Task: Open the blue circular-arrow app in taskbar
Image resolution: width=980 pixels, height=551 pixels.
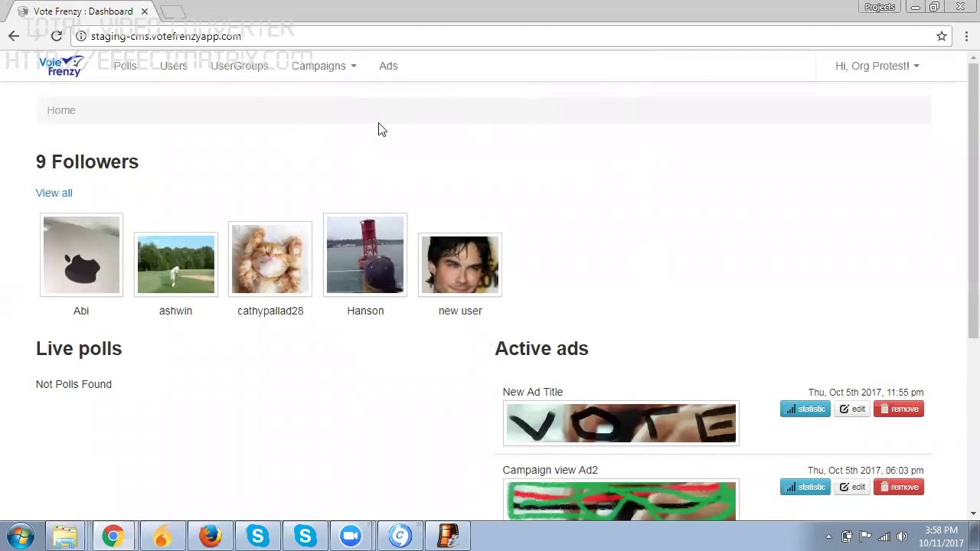Action: click(400, 536)
